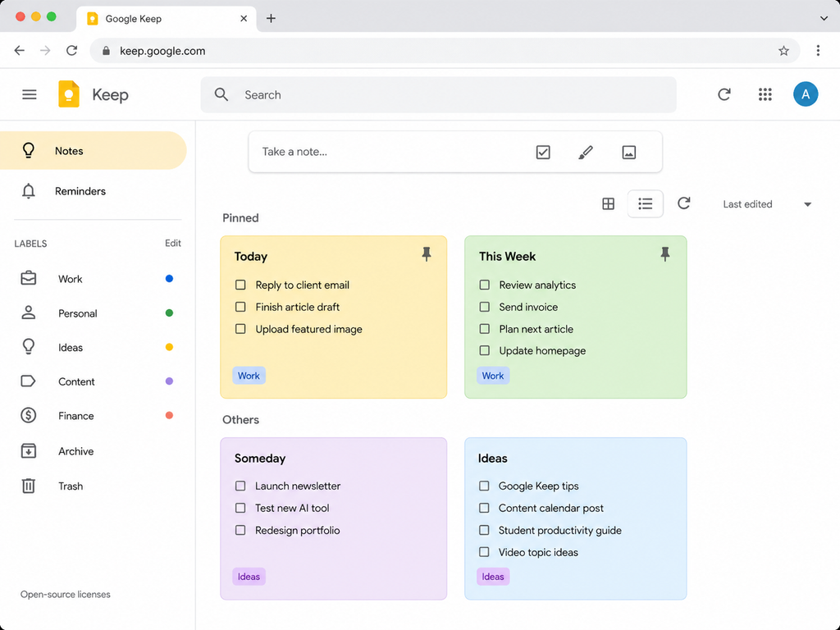The image size is (840, 630).
Task: Unpin the This Week note
Action: tap(664, 254)
